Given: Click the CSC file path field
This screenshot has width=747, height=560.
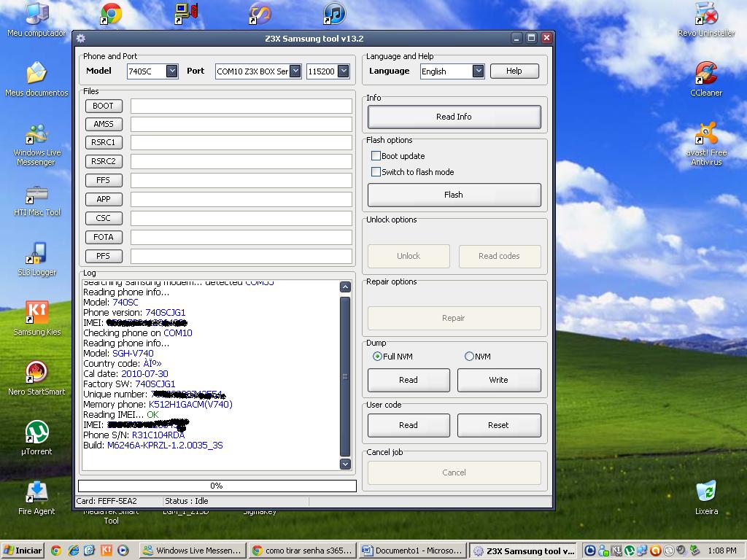Looking at the screenshot, I should [241, 218].
